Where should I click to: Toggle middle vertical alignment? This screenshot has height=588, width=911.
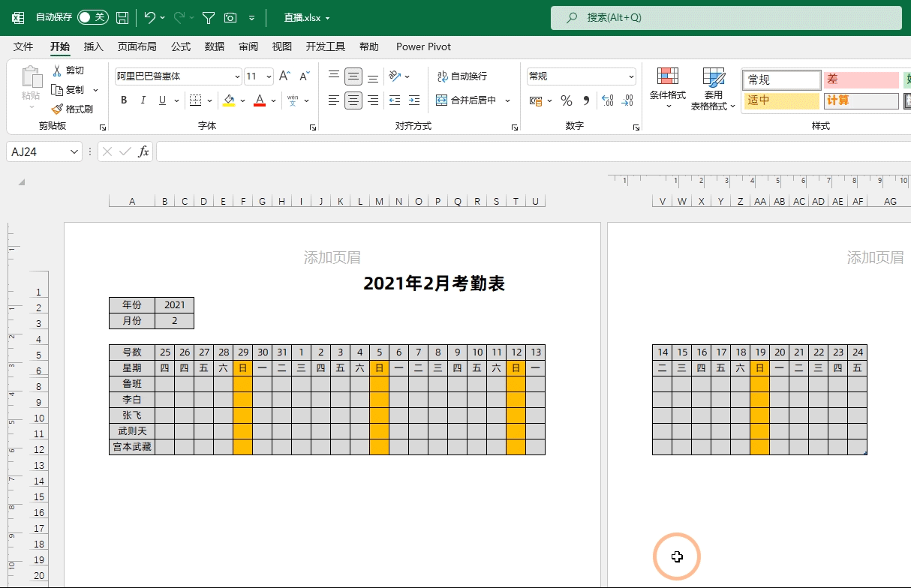click(x=353, y=76)
